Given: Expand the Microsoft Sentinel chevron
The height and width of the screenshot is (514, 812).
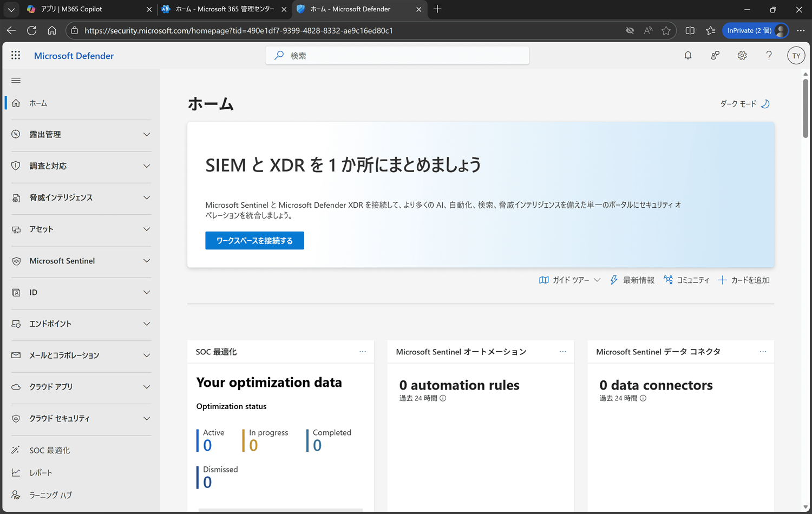Looking at the screenshot, I should 147,261.
